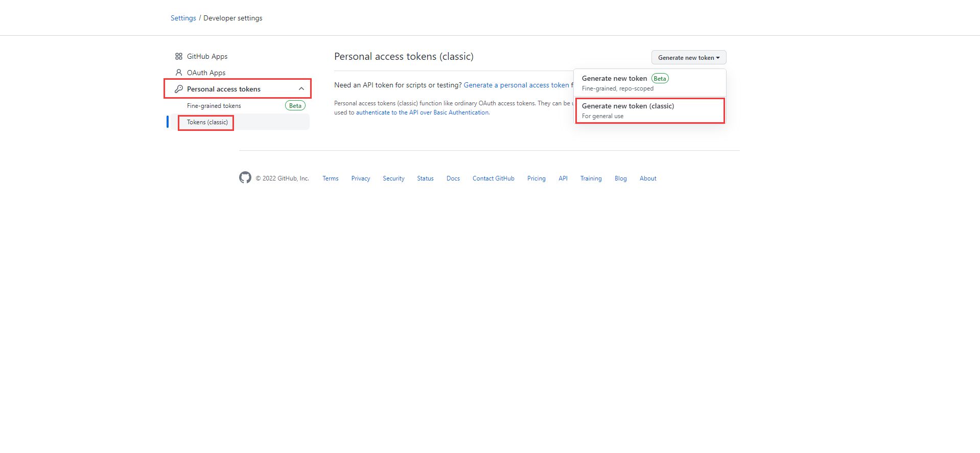Open the Terms footer link
The image size is (980, 453).
(x=331, y=178)
